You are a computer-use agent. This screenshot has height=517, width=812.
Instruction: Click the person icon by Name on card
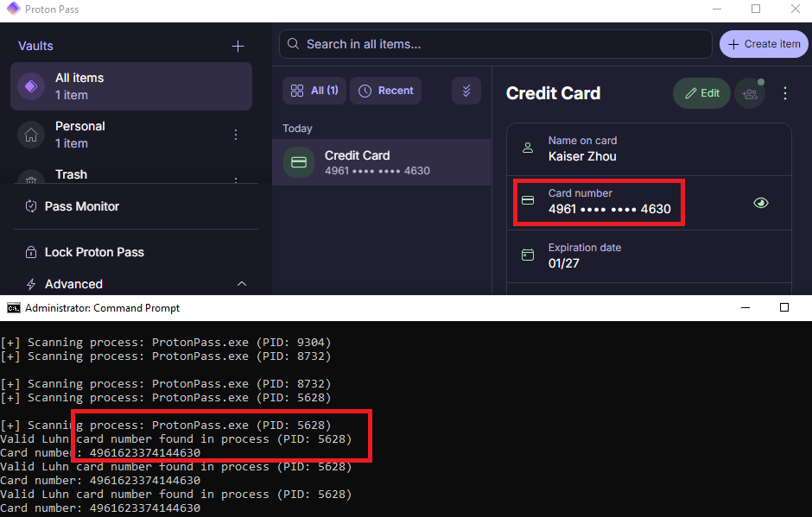click(528, 148)
